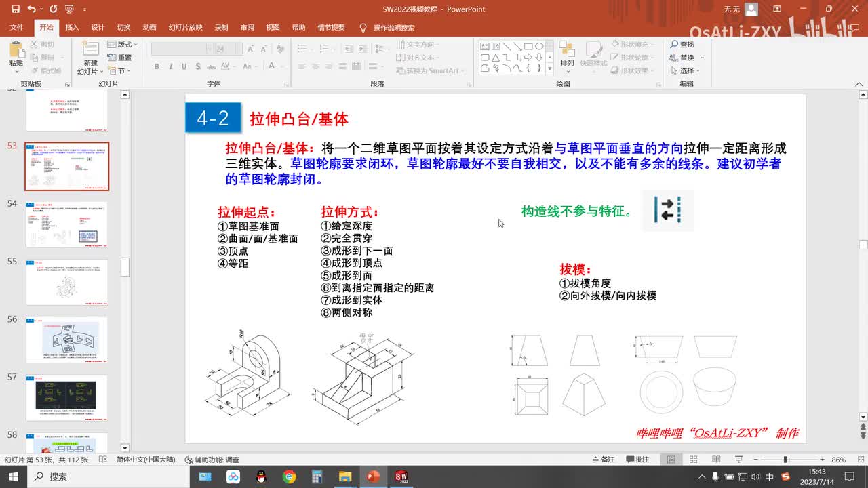Image resolution: width=868 pixels, height=488 pixels.
Task: Open Windows Start menu
Action: [14, 476]
